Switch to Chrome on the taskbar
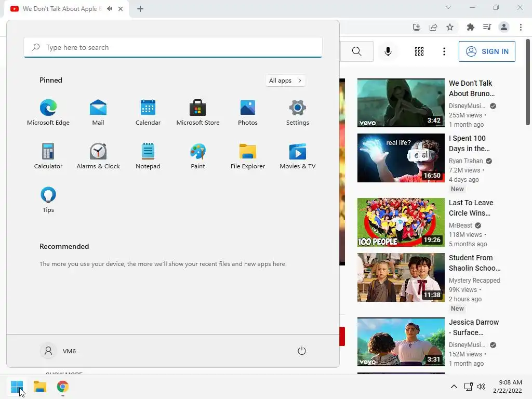 [63, 387]
